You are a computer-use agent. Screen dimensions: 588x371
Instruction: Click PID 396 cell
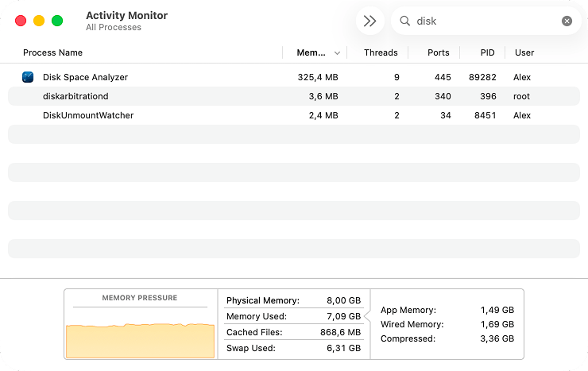(488, 96)
